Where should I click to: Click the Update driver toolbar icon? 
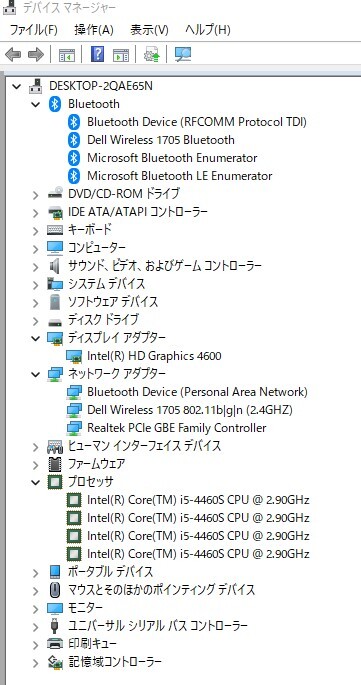coord(152,55)
